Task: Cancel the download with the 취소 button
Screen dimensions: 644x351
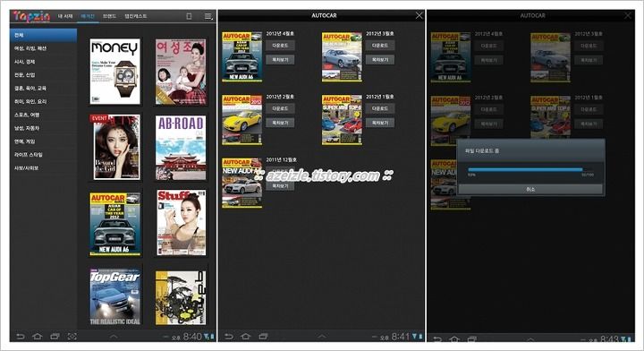Action: [x=530, y=189]
